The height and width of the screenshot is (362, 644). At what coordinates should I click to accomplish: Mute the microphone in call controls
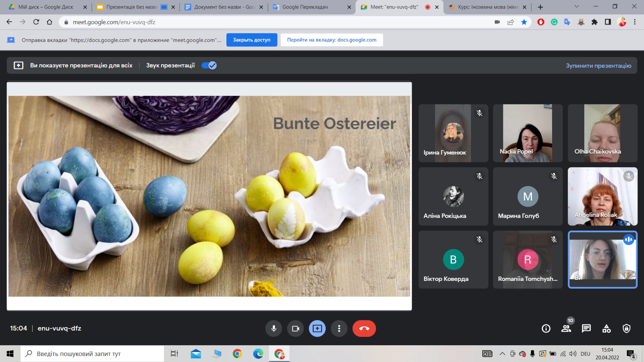pos(274,328)
